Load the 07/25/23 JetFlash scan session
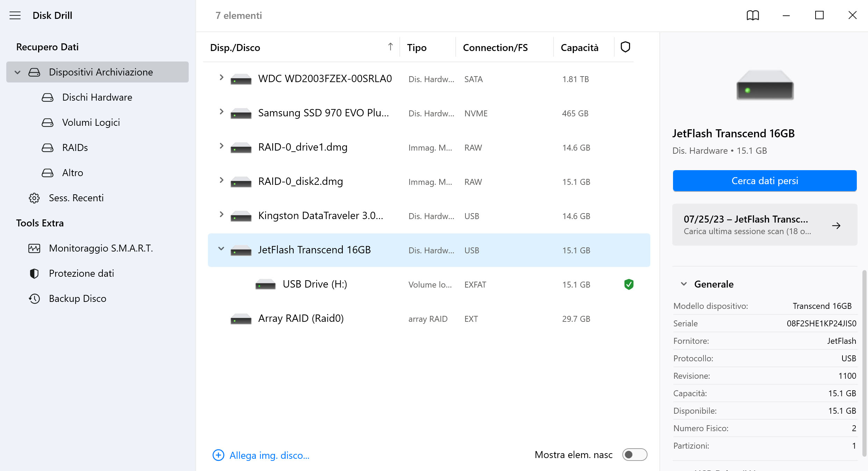This screenshot has width=868, height=471. coord(765,225)
